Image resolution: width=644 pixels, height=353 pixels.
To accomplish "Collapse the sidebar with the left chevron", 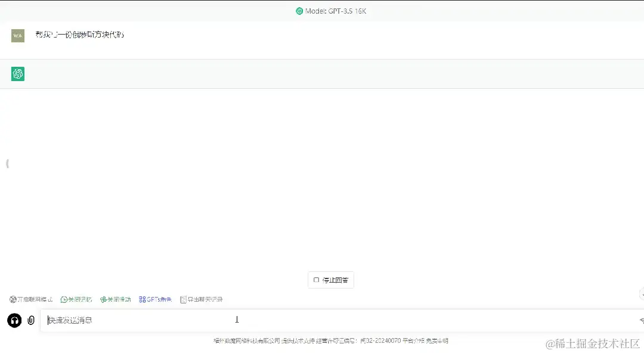I will (x=7, y=163).
